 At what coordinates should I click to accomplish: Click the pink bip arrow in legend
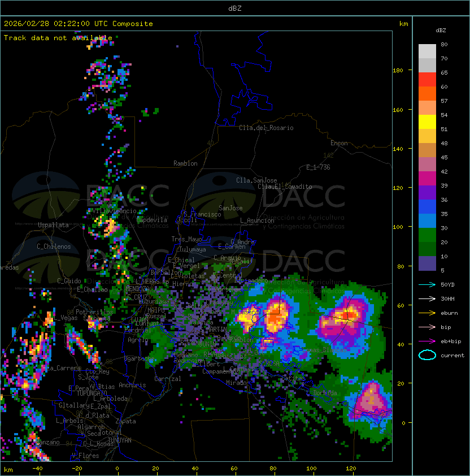[427, 327]
